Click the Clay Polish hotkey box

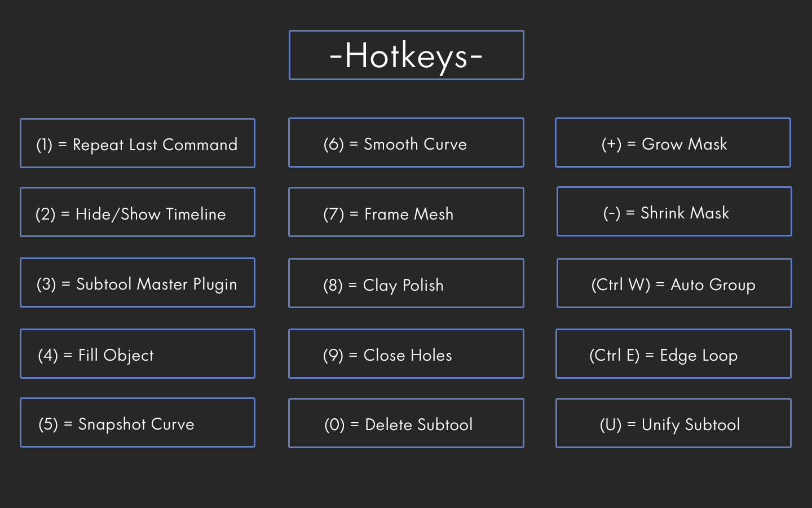406,283
